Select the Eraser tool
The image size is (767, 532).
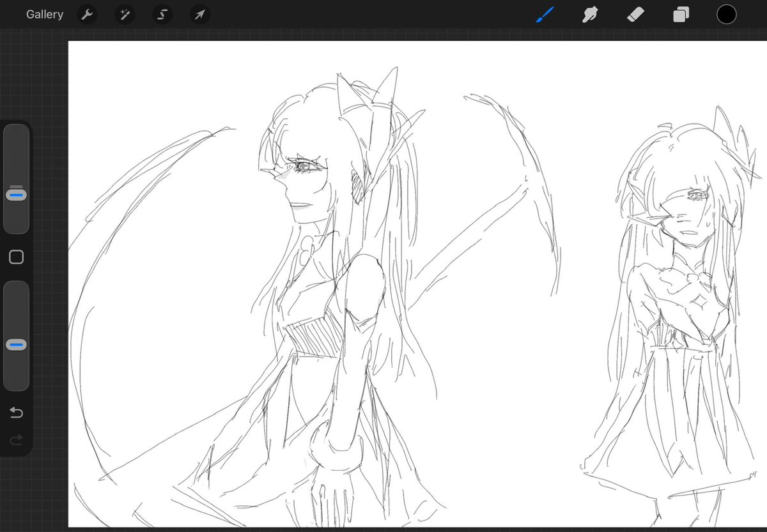(635, 14)
